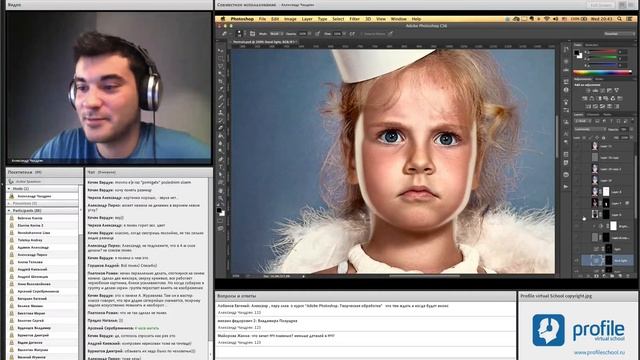Screen dimensions: 640x360
Task: Open the Photoshop File menu
Action: click(x=262, y=19)
